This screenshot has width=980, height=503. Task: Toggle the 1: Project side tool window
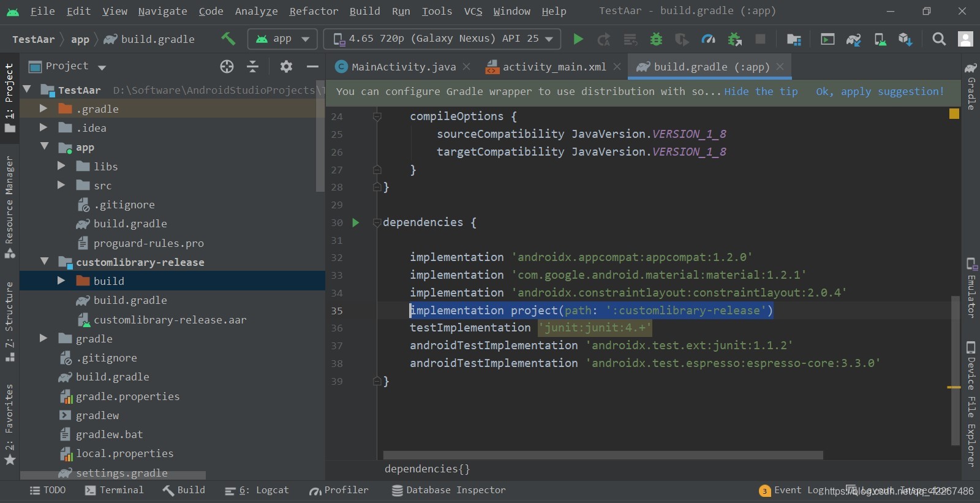click(x=9, y=97)
